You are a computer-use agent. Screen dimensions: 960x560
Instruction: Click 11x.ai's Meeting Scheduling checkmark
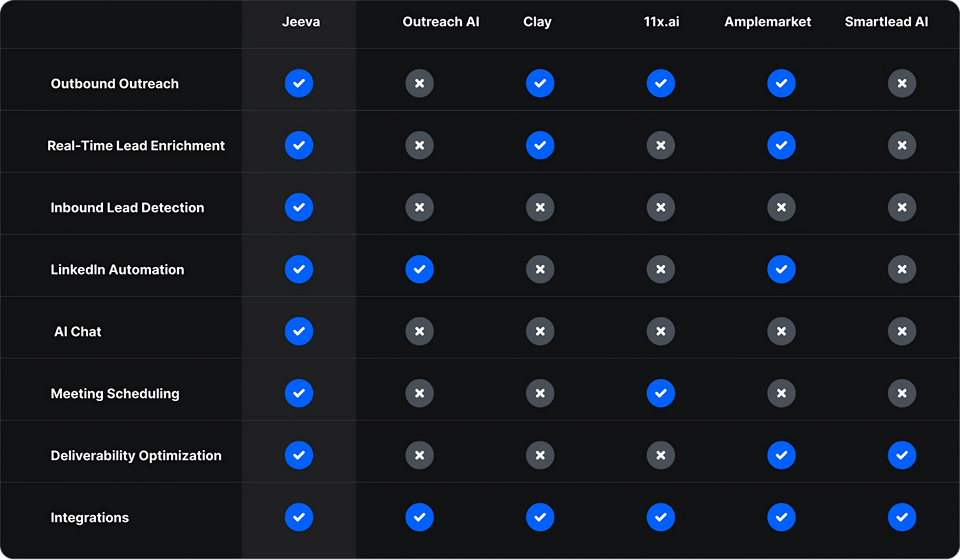click(660, 393)
